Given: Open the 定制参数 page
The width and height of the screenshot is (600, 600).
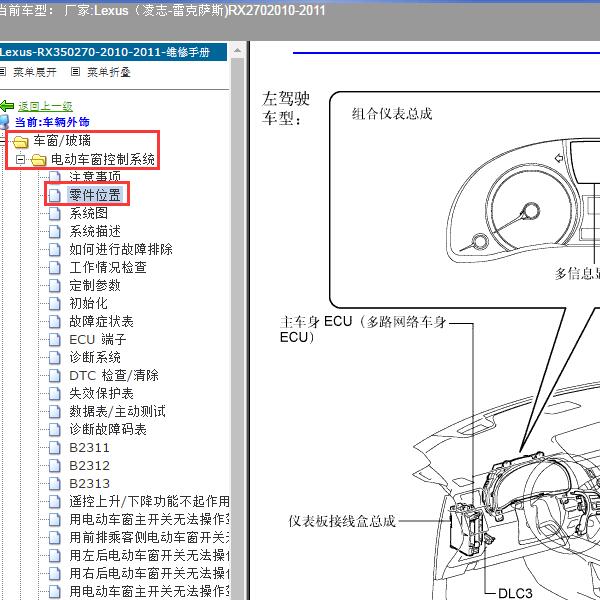Looking at the screenshot, I should click(95, 285).
